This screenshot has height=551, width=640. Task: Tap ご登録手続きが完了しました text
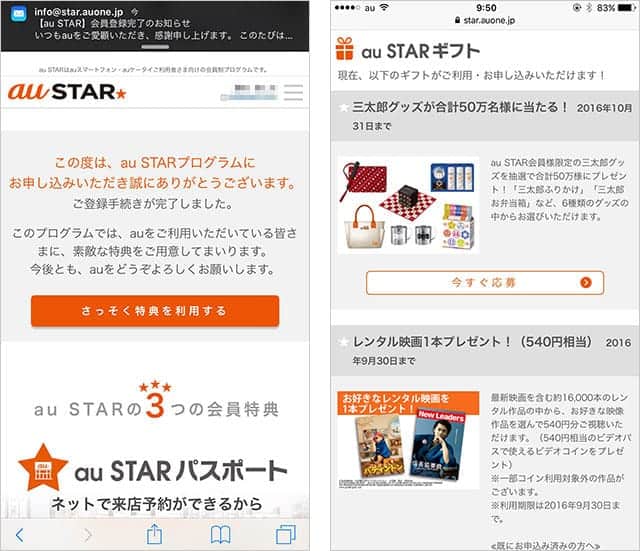pos(153,203)
